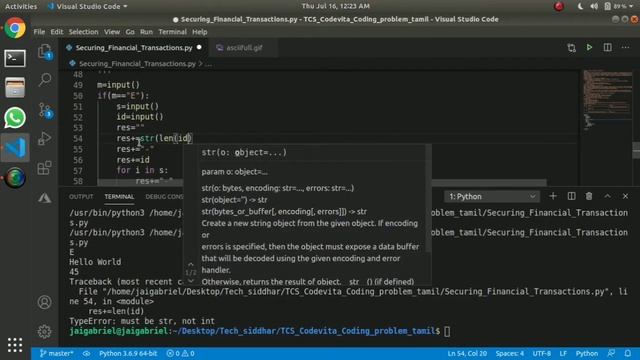The height and width of the screenshot is (360, 640).
Task: Open the Selection menu
Action: pos(83,32)
